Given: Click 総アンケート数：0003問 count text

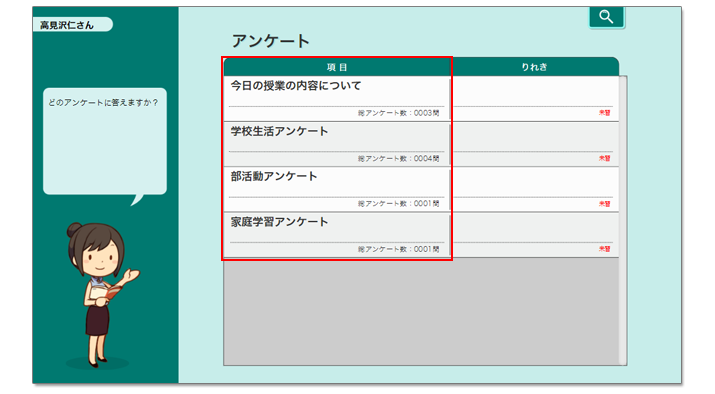Looking at the screenshot, I should point(399,113).
